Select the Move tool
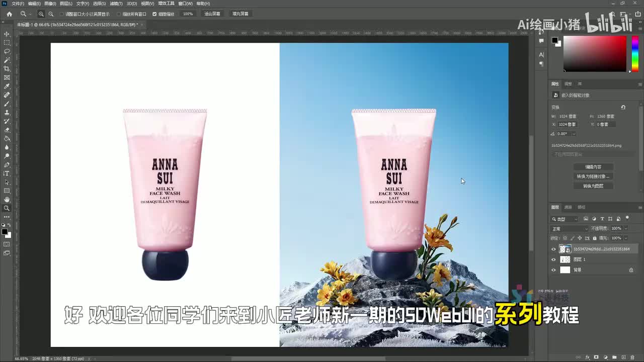The width and height of the screenshot is (644, 362). click(x=7, y=34)
